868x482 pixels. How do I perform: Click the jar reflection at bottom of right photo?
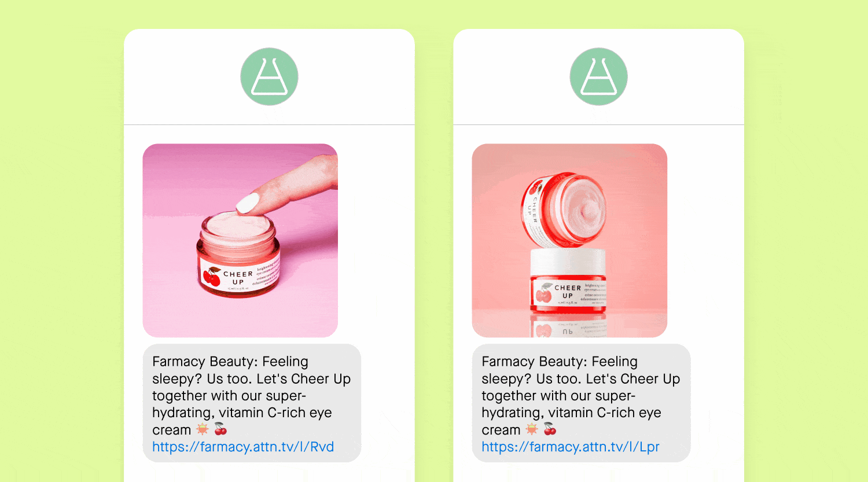pyautogui.click(x=568, y=326)
